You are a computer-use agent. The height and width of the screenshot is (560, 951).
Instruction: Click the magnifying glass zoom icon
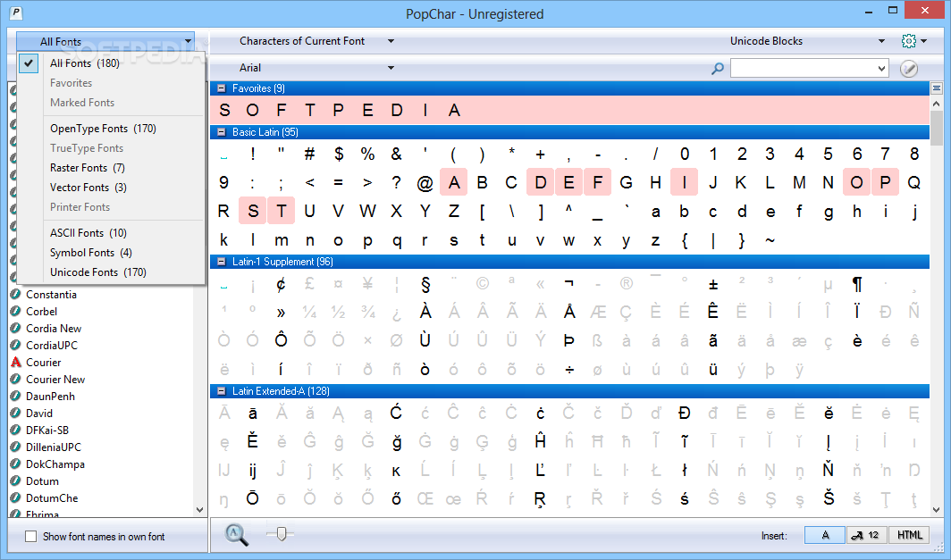coord(236,534)
